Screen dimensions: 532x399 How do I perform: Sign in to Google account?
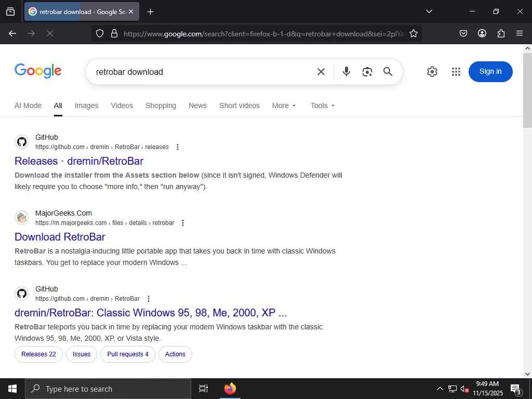490,72
